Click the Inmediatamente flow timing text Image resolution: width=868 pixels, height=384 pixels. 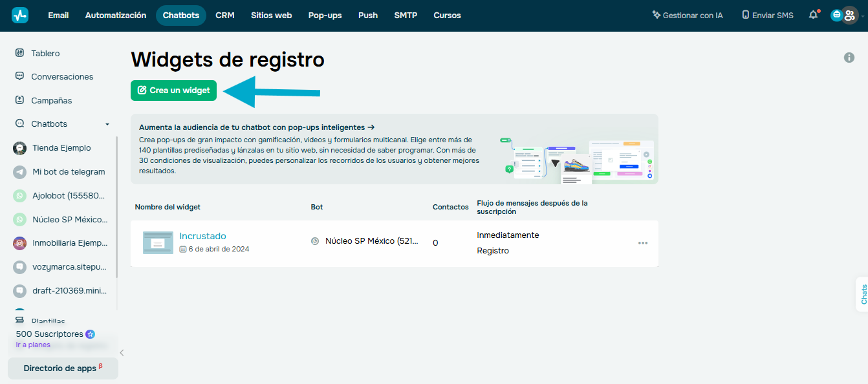click(x=508, y=235)
